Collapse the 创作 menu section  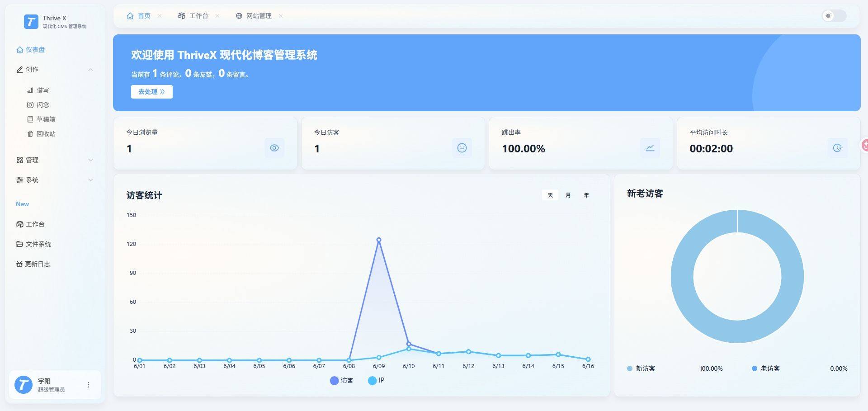click(x=54, y=70)
